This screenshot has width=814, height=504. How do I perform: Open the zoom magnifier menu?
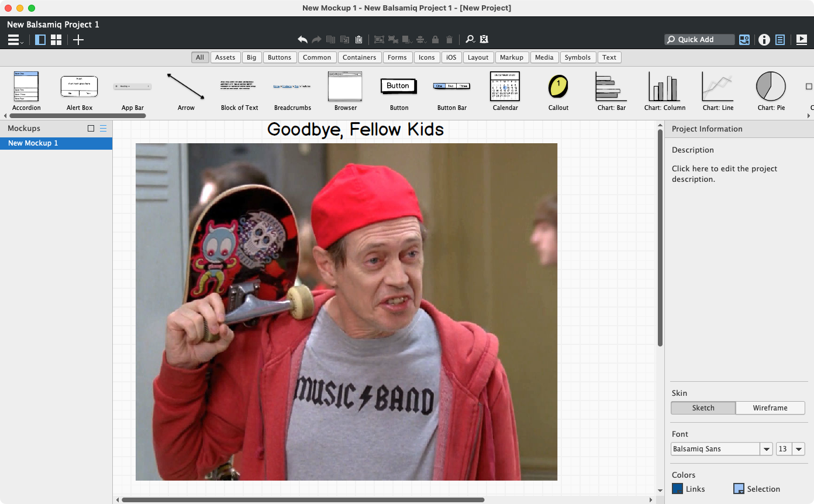(470, 40)
